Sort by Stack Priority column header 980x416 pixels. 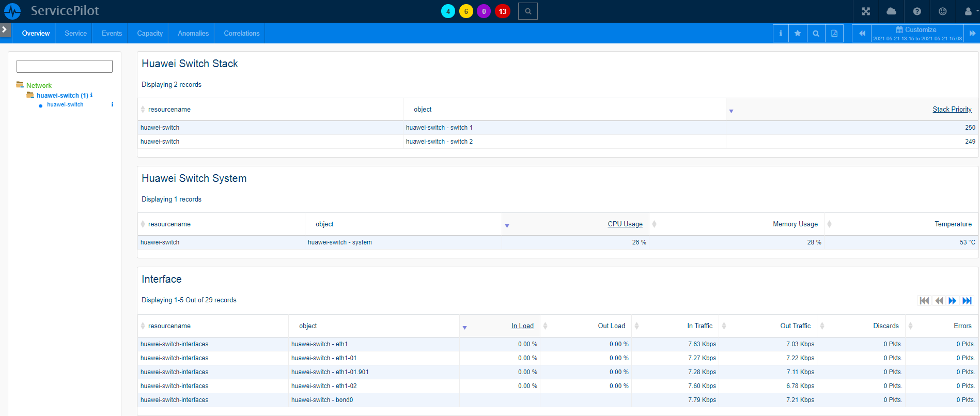point(952,110)
